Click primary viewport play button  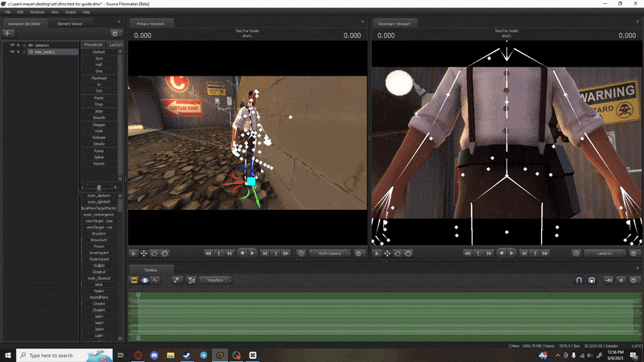tap(252, 253)
